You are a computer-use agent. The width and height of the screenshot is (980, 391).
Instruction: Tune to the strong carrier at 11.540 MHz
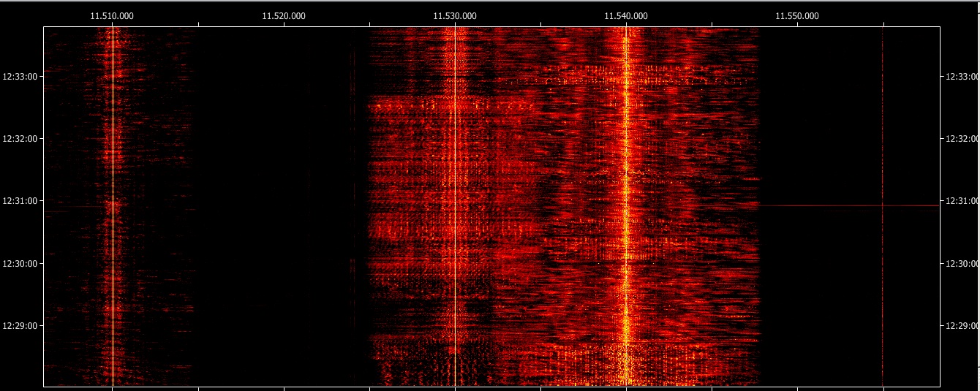[626, 207]
